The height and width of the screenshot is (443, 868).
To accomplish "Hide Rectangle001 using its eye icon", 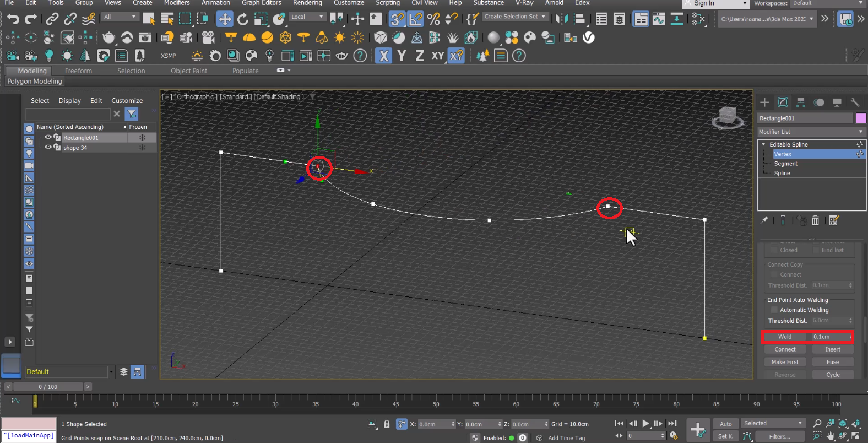I will click(x=48, y=138).
